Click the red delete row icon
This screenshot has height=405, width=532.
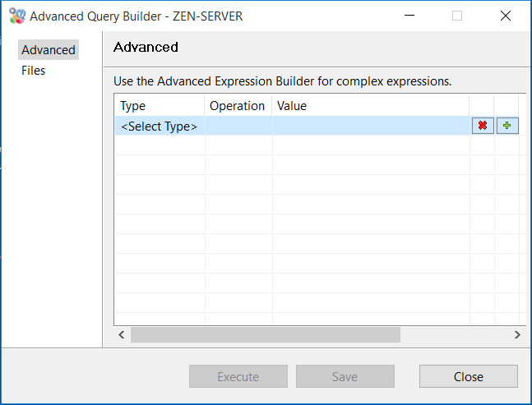(483, 126)
